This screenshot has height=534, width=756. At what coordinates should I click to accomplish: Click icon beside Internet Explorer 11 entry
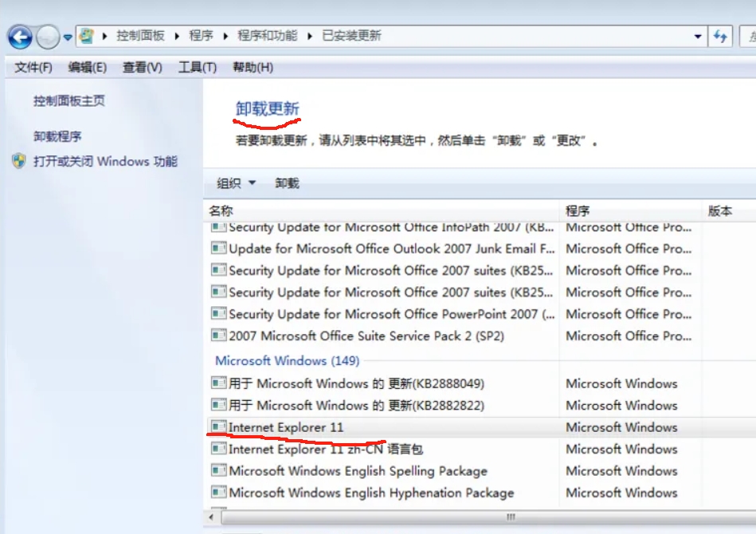click(x=218, y=427)
